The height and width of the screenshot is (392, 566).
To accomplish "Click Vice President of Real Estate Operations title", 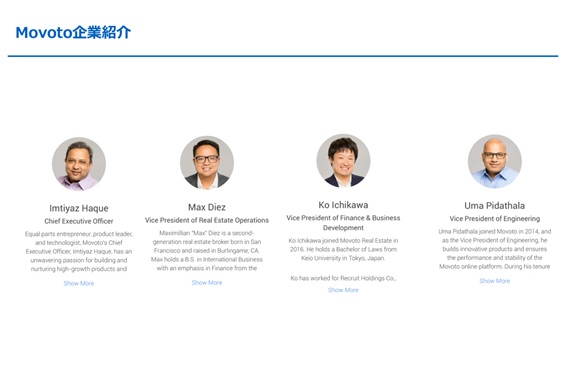I will 207,220.
